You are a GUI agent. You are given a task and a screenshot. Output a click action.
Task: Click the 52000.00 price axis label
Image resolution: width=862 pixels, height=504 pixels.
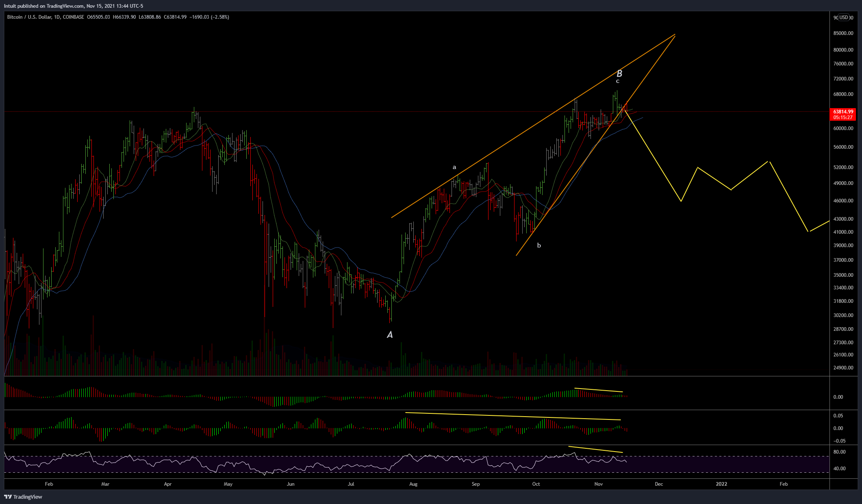[843, 167]
